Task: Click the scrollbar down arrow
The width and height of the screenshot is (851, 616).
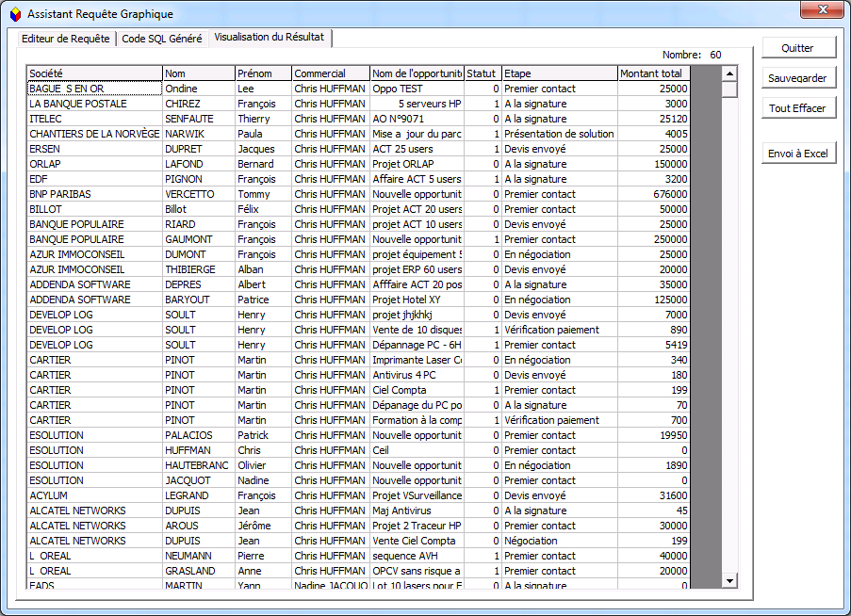Action: point(729,581)
